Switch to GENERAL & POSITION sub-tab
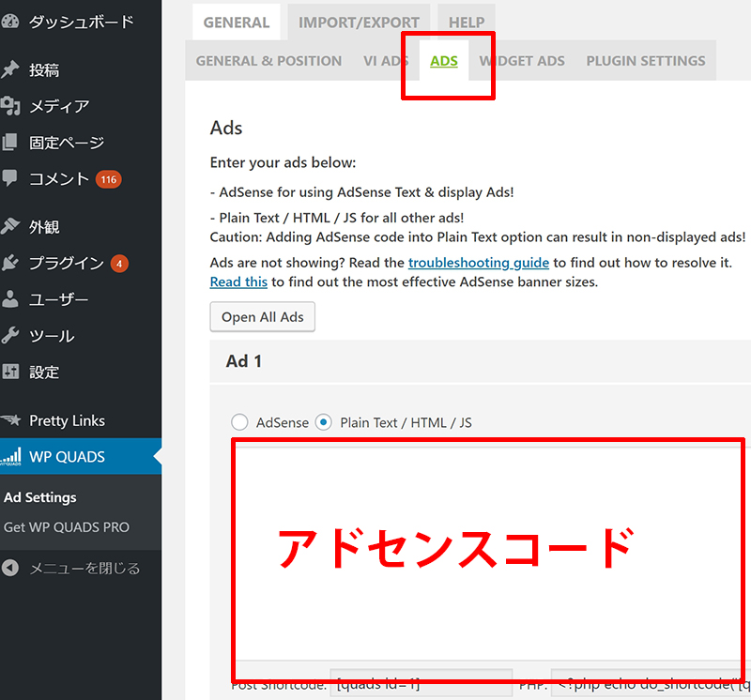The image size is (751, 700). (x=268, y=61)
